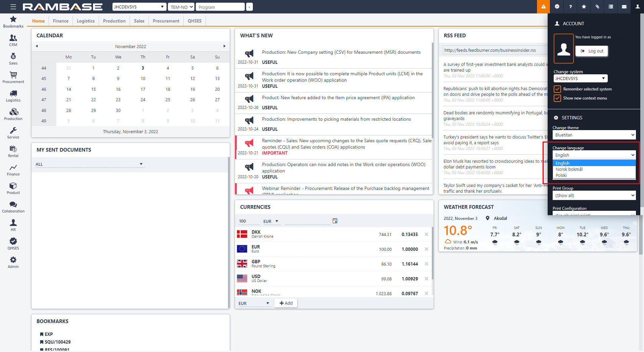This screenshot has width=644, height=352.
Task: Open the Print Group dropdown
Action: coord(594,195)
